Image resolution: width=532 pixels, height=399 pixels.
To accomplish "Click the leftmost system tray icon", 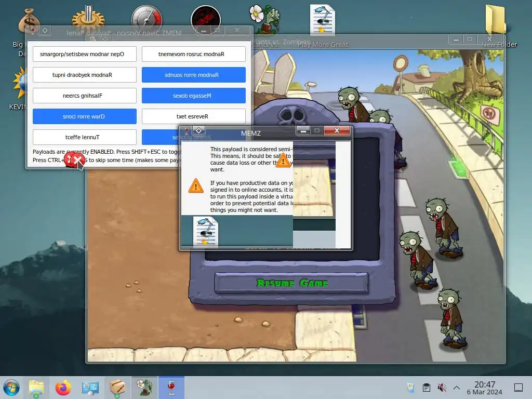I will click(411, 388).
